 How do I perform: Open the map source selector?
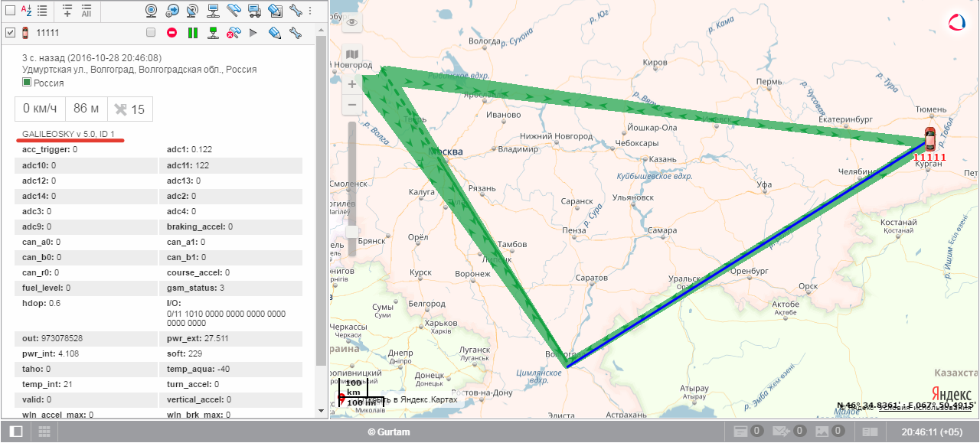(x=351, y=54)
